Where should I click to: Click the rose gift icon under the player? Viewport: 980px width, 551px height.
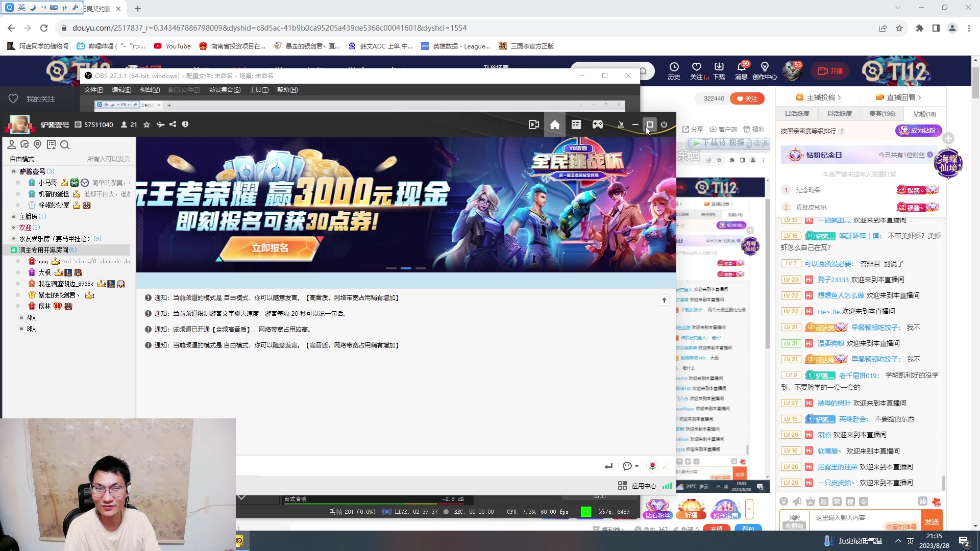pyautogui.click(x=653, y=466)
